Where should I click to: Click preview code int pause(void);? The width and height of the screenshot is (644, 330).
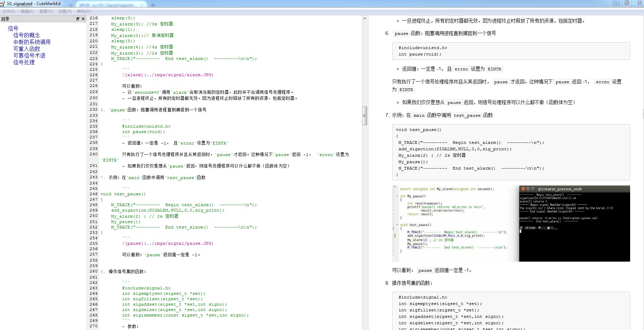click(420, 54)
